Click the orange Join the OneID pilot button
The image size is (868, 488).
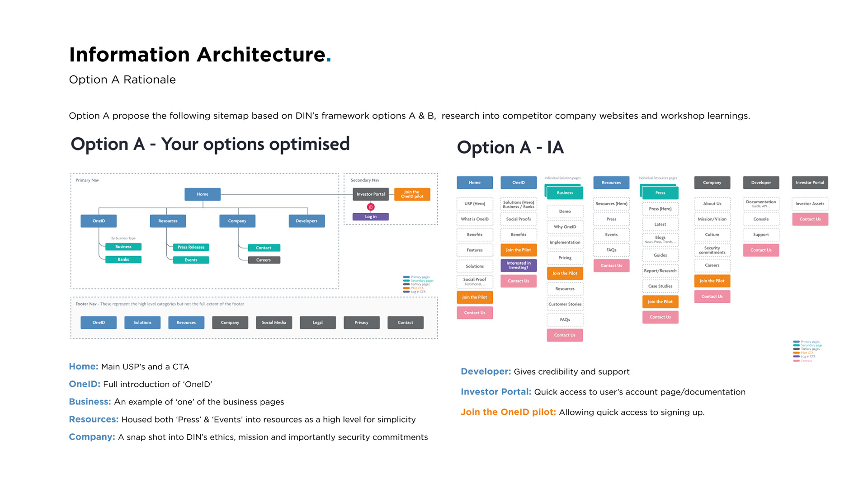pos(412,194)
